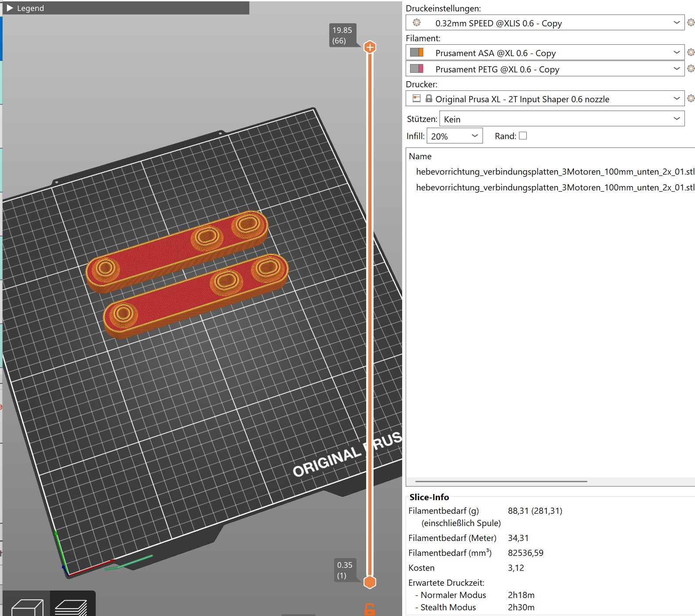Click the Filamentbedarf (g) label
The width and height of the screenshot is (695, 616).
click(443, 511)
